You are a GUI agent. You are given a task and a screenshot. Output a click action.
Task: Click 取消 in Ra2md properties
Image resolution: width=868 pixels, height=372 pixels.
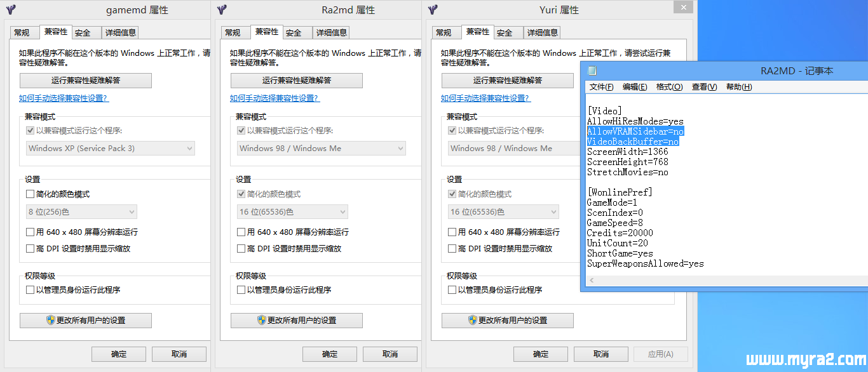pos(390,354)
